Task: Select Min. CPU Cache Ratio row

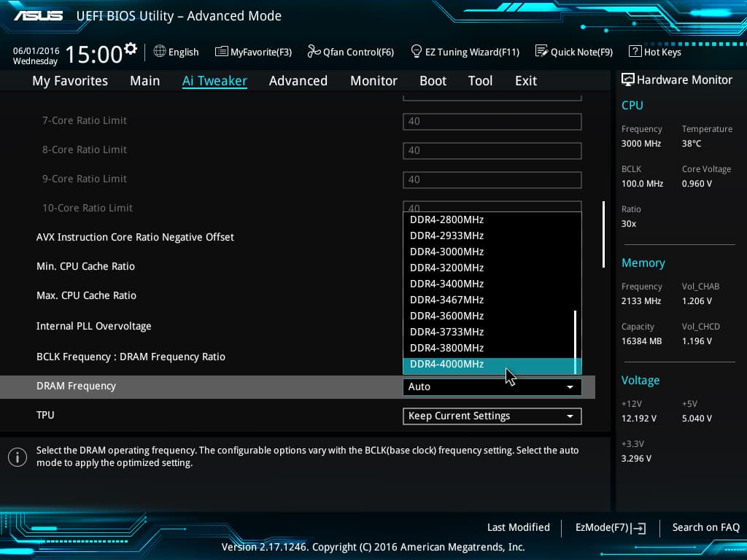Action: click(x=86, y=266)
